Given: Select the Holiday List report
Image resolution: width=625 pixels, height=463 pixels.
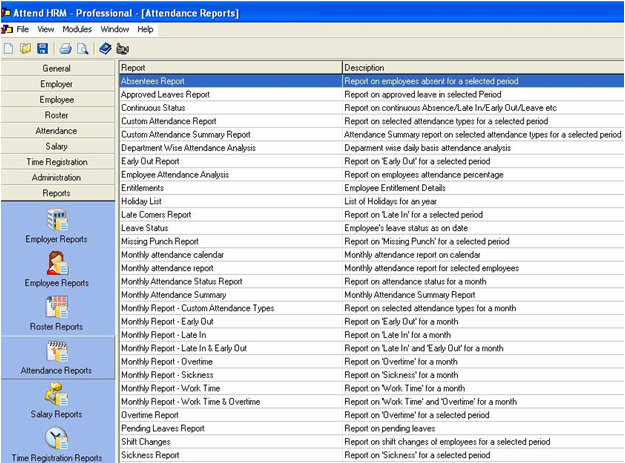Looking at the screenshot, I should tap(371, 201).
